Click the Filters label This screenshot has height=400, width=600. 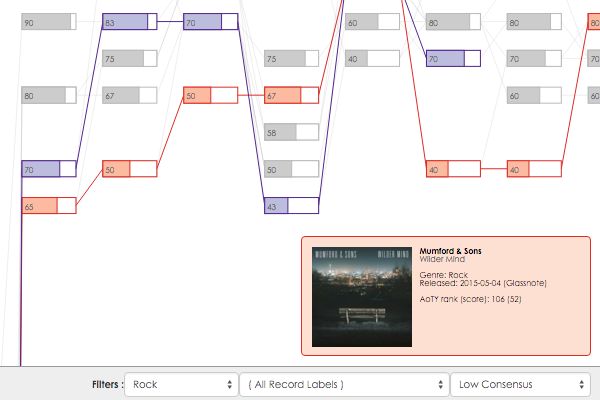pos(108,384)
